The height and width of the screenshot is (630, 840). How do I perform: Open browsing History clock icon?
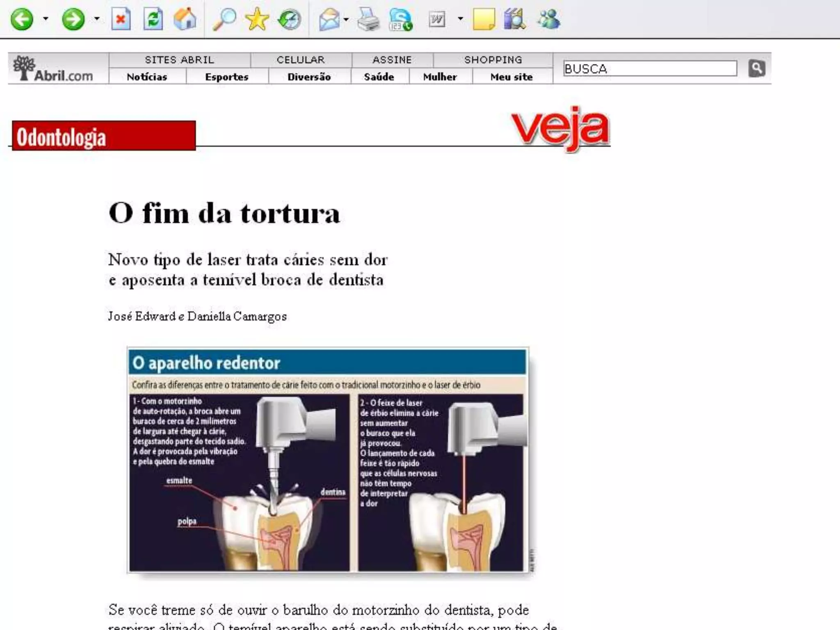pyautogui.click(x=289, y=19)
